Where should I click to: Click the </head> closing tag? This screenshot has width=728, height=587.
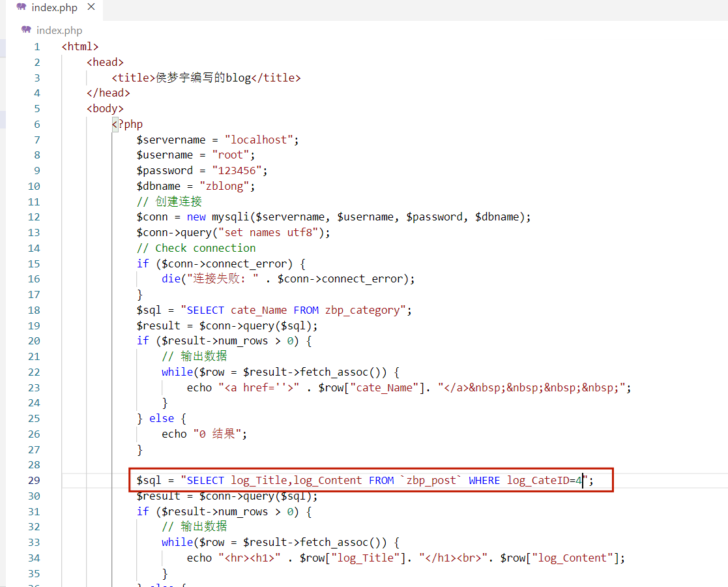[x=109, y=93]
